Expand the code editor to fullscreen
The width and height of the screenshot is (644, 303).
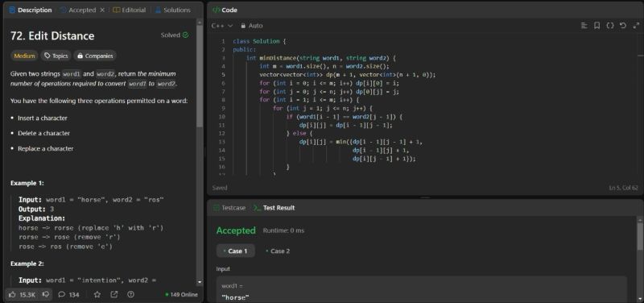[636, 26]
